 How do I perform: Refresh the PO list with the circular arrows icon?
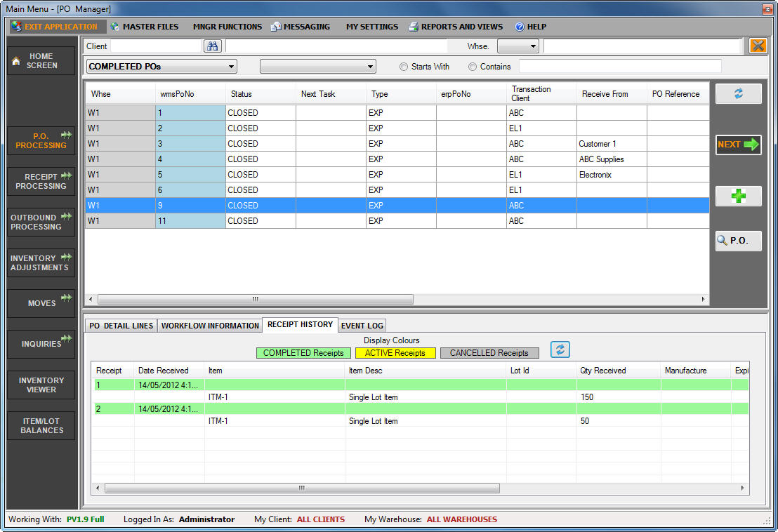[738, 93]
